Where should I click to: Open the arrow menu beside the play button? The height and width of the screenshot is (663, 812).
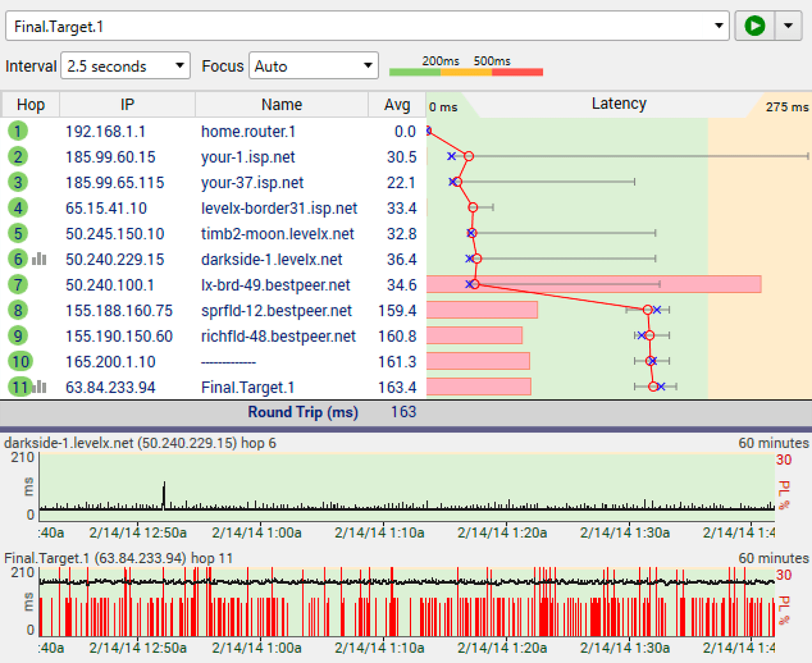point(788,26)
